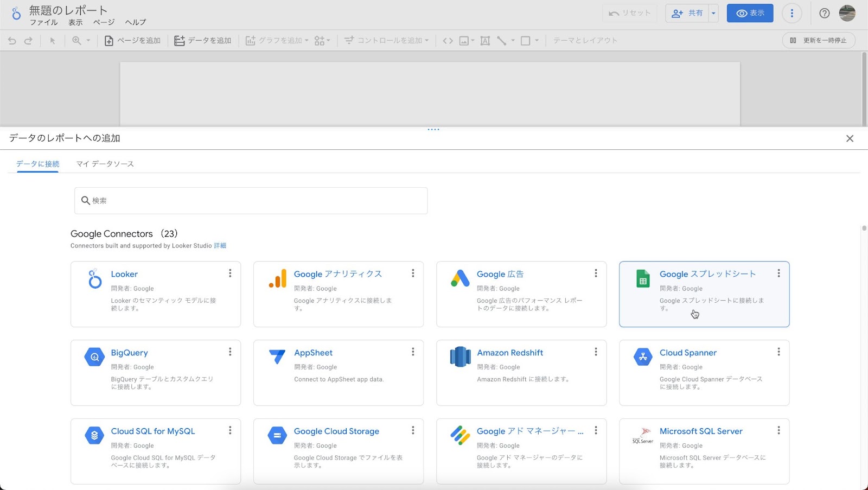Click the 無題のレポート report title
The height and width of the screenshot is (490, 868).
68,10
